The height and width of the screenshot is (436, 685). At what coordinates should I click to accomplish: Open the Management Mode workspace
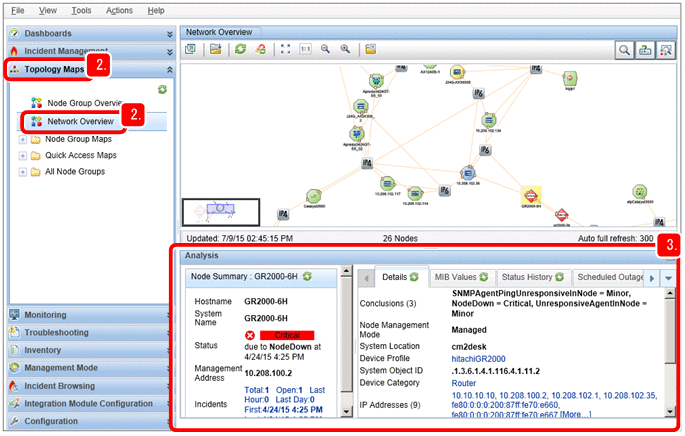89,368
